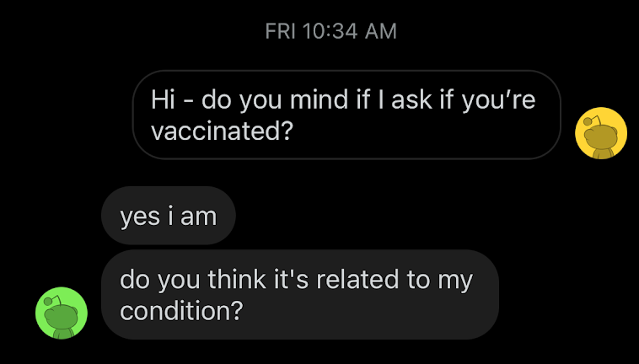
Task: Click the word "condition?" in the incoming message
Action: 181,311
